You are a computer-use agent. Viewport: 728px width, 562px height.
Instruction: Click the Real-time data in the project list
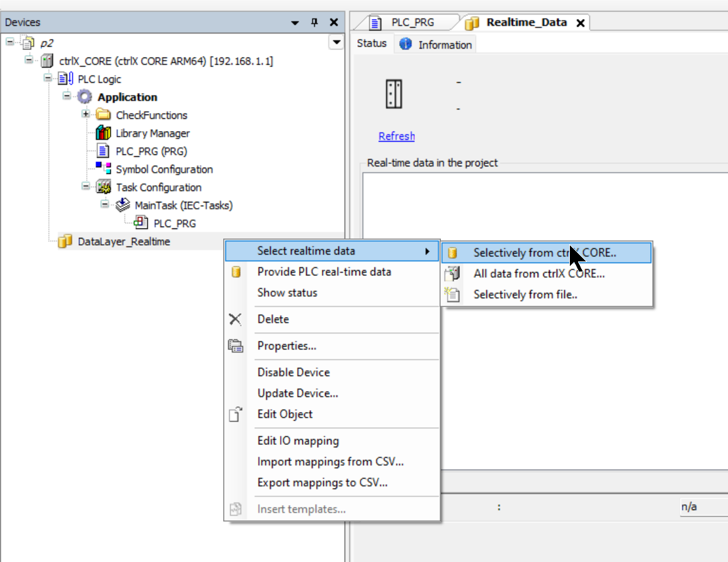(545, 320)
